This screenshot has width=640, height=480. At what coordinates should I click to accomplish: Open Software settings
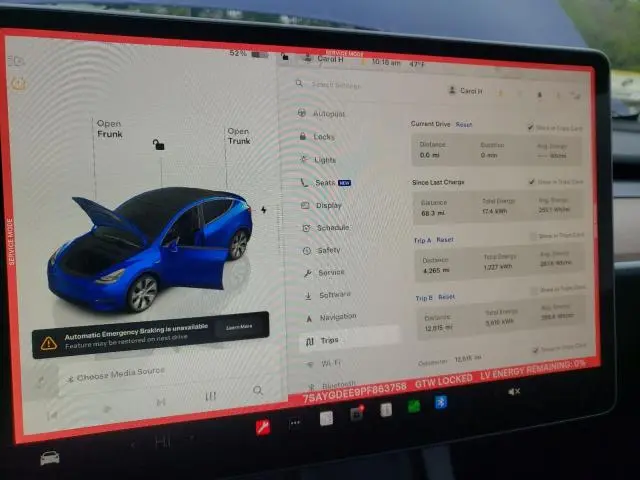(328, 295)
